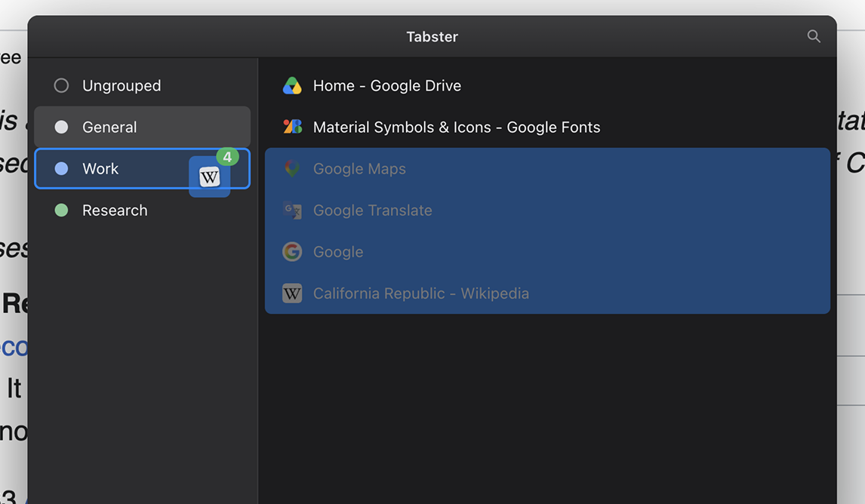865x504 pixels.
Task: Open the Google tab entry
Action: point(547,252)
